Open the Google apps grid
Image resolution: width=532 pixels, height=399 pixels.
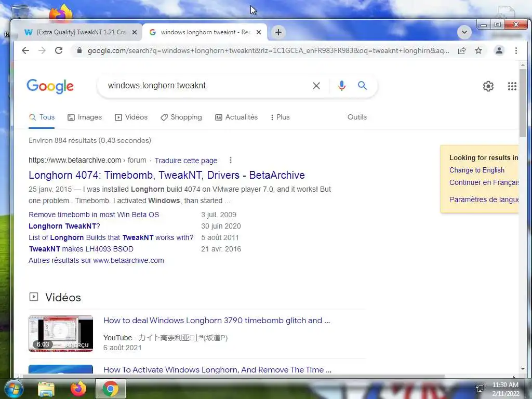click(x=512, y=86)
